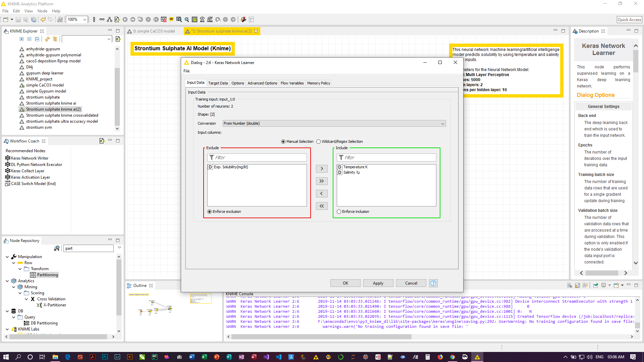Click the Pin Console icon

596,285
